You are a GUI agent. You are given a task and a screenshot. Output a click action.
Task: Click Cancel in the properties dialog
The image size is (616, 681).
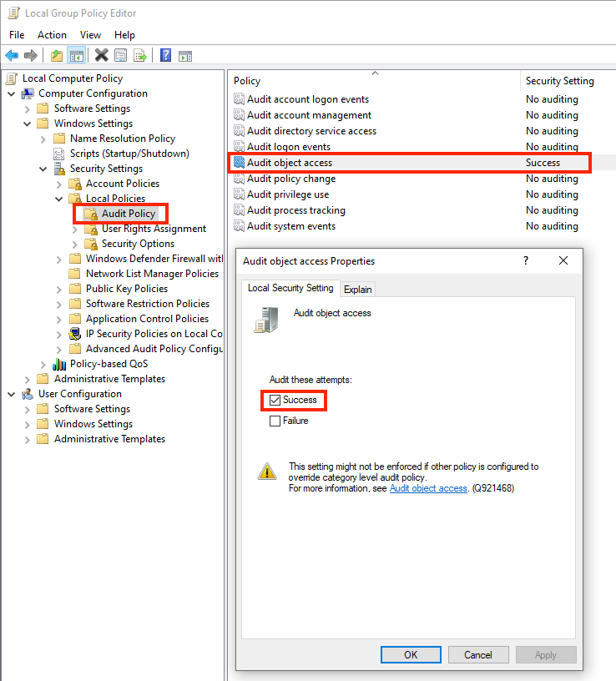click(x=478, y=654)
